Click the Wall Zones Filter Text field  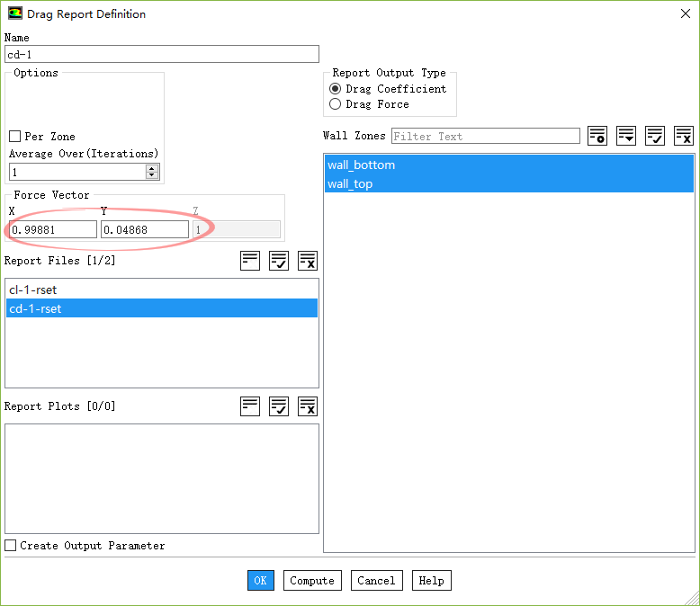pyautogui.click(x=486, y=137)
